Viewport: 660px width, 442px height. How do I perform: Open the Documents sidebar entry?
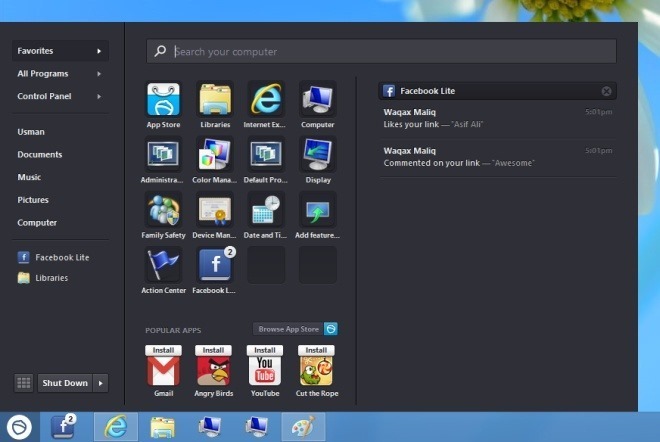pos(40,155)
